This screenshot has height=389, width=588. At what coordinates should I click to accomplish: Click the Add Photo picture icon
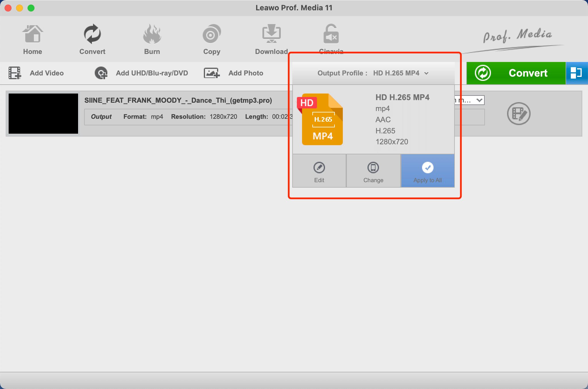click(x=212, y=73)
